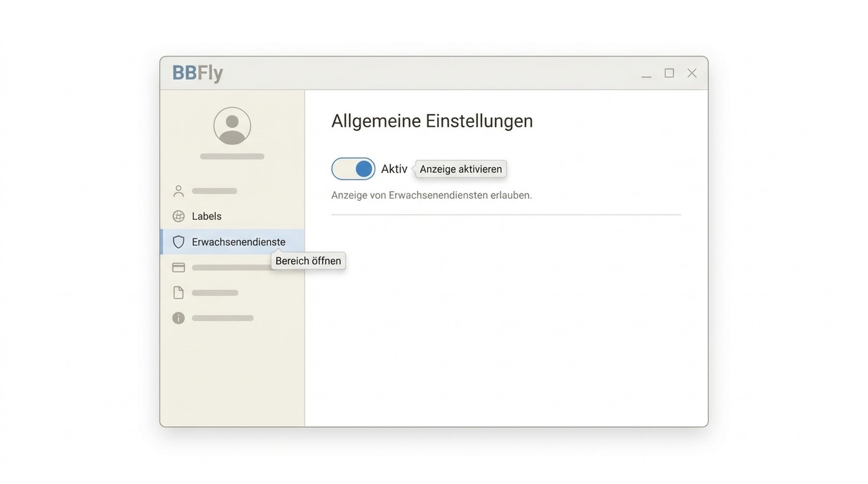Click the BBFly logo
Image resolution: width=868 pixels, height=484 pixels.
pyautogui.click(x=197, y=73)
